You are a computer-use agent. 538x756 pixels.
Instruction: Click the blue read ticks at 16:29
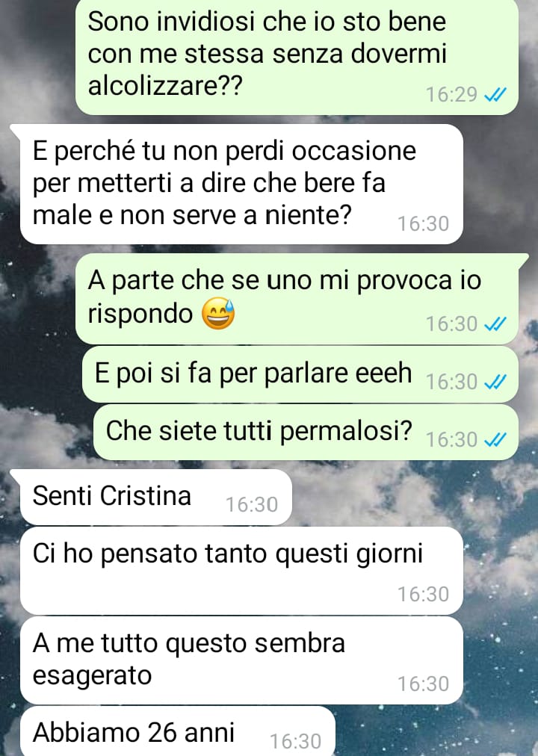pyautogui.click(x=495, y=95)
